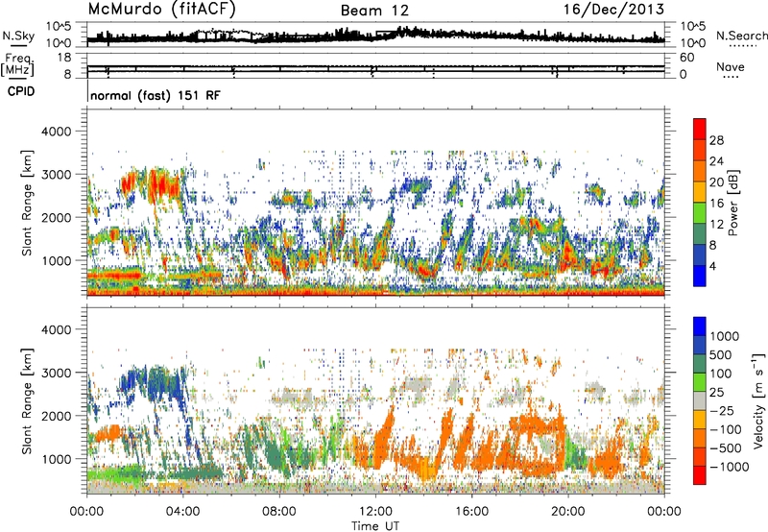768x532 pixels.
Task: Click the "McMurdo (fitACF)" plot title
Action: 161,10
